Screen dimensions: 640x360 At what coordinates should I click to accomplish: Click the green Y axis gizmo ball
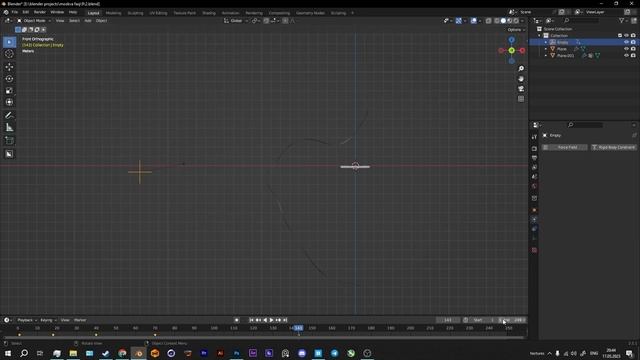(511, 51)
